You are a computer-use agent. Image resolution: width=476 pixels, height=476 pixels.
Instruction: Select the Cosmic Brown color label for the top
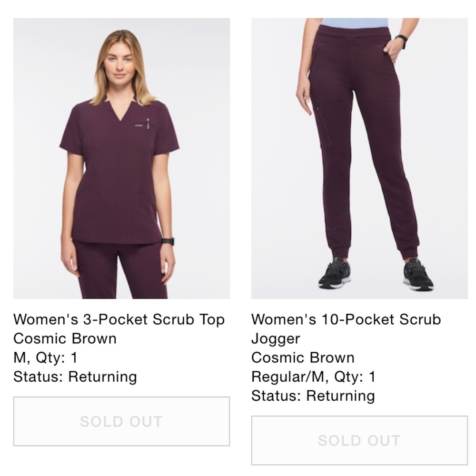[x=64, y=339]
